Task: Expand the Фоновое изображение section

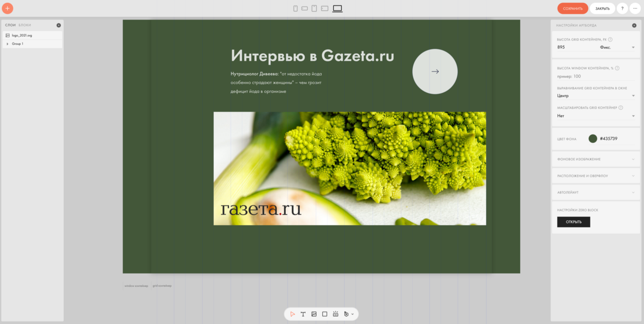Action: point(596,159)
